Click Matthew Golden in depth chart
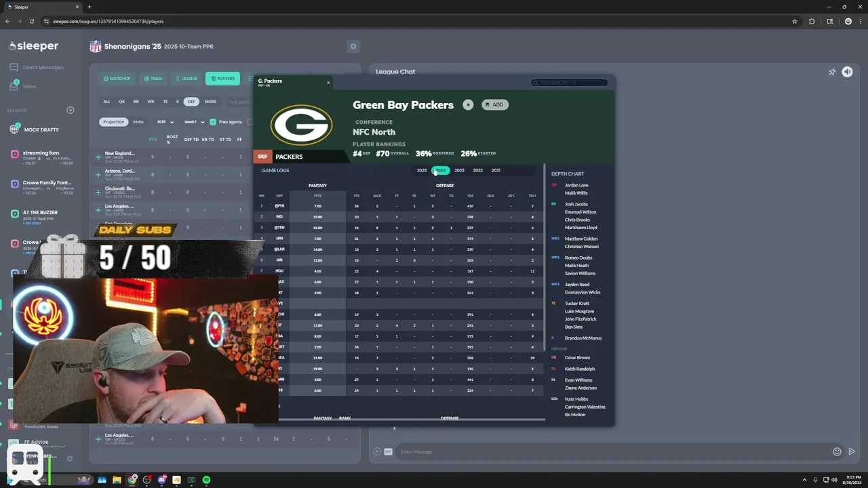868x488 pixels. 581,239
